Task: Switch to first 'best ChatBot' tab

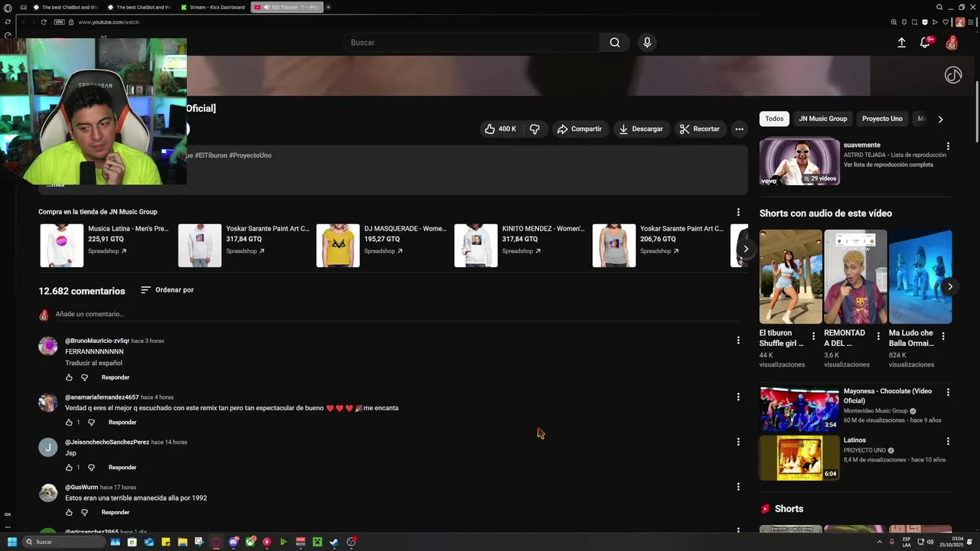Action: [65, 7]
